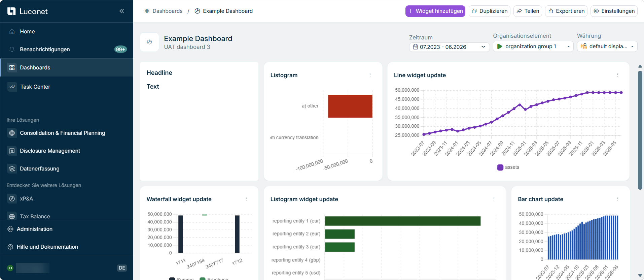The height and width of the screenshot is (280, 644).
Task: Click reporting entity 1 (eur) green bar
Action: 403,221
